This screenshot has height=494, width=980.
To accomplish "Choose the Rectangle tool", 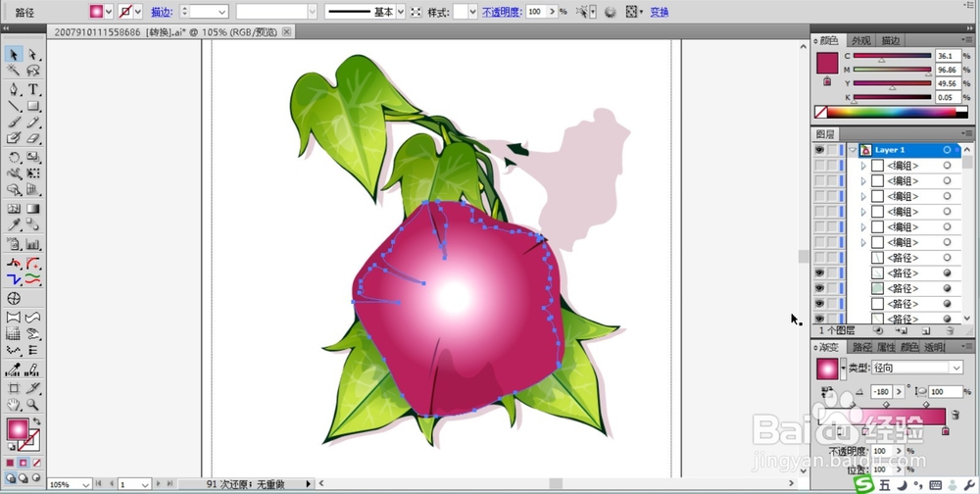I will [x=32, y=106].
